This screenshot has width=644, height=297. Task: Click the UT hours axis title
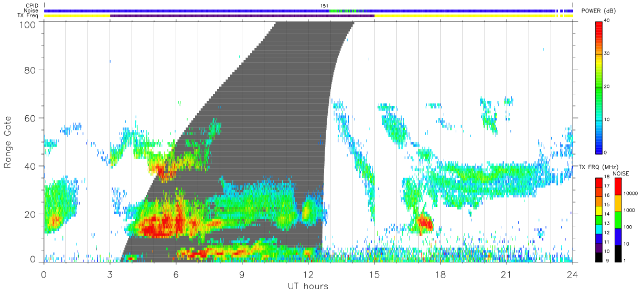[308, 286]
